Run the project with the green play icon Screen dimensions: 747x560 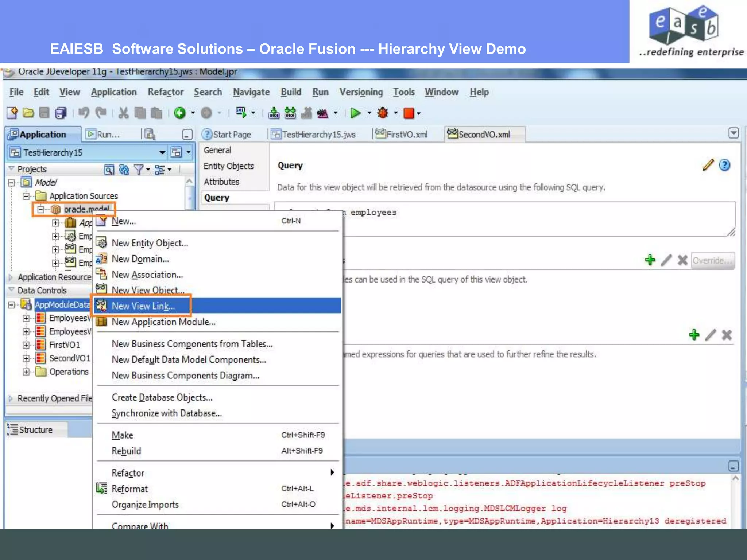(355, 113)
